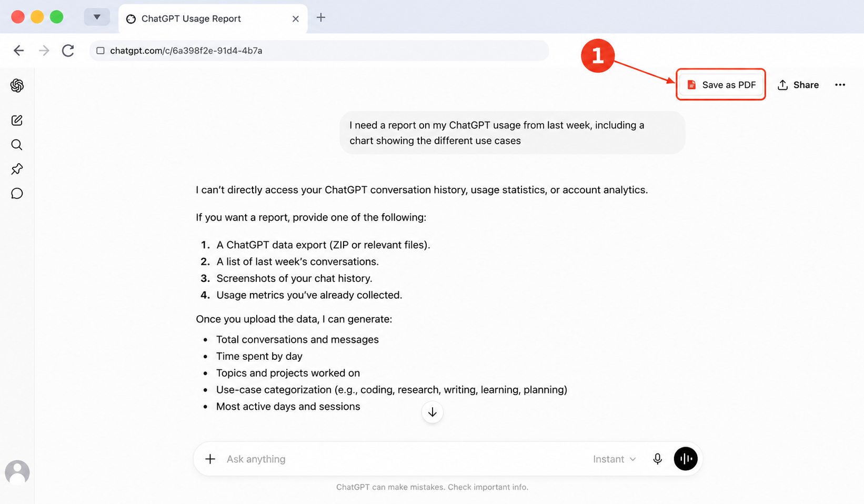Click 'Usage metrics you've already collected.'
Viewport: 864px width, 504px height.
coord(309,295)
